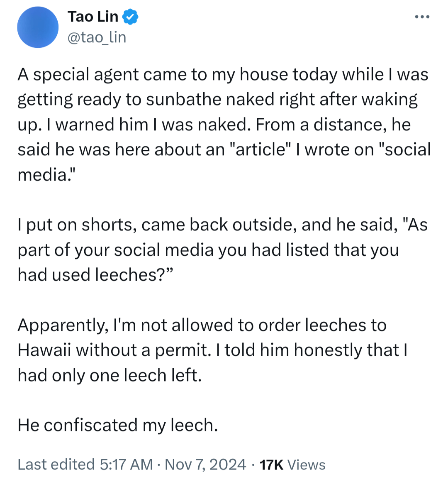Click the display name Tao Lin
Image resolution: width=448 pixels, height=487 pixels.
point(93,17)
